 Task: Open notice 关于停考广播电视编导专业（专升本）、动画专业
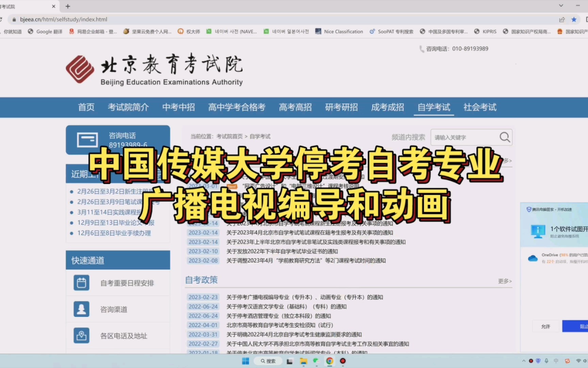(305, 297)
